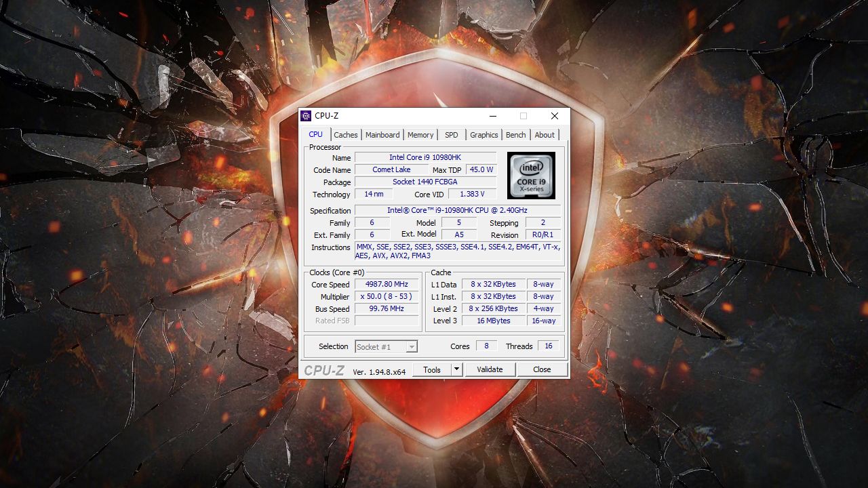
Task: Show the About tab
Action: (545, 135)
